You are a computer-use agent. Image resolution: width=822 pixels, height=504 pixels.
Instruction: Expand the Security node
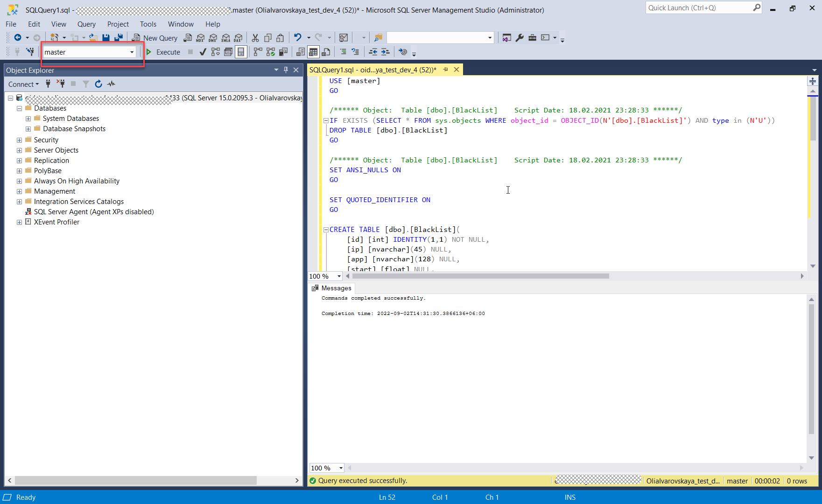19,140
